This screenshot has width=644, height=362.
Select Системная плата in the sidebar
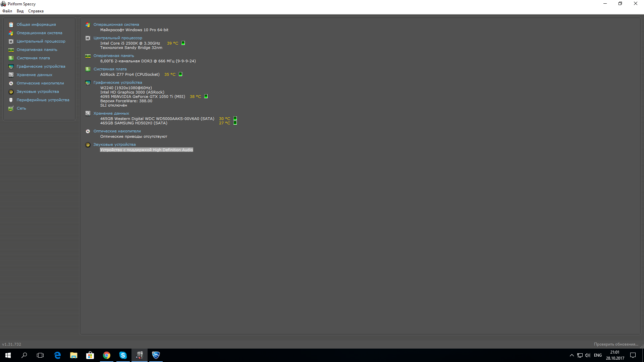click(33, 58)
